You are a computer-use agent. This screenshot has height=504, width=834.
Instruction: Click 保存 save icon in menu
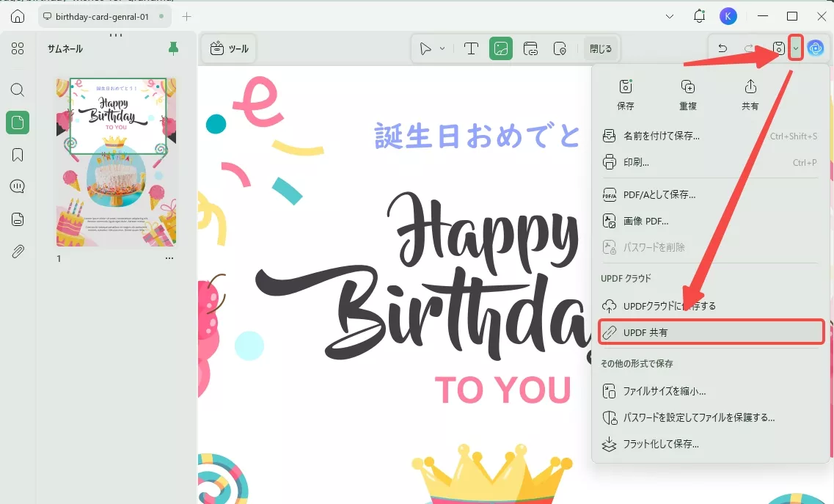pos(626,94)
